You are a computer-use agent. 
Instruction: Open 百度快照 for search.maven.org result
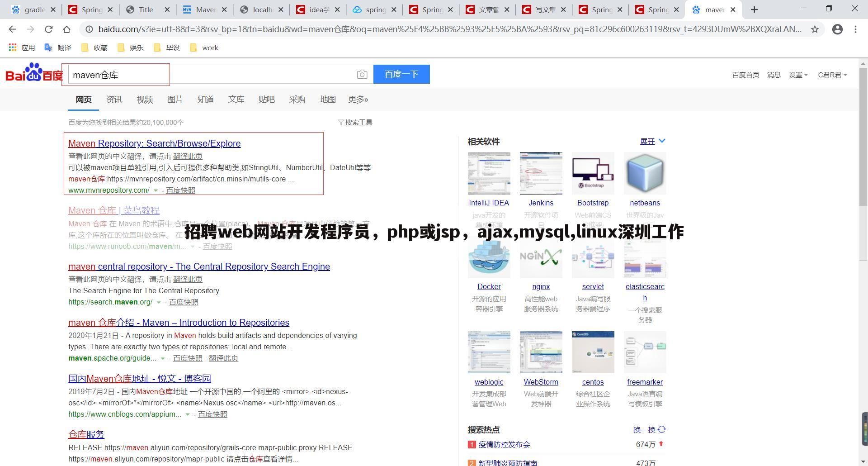click(x=184, y=302)
